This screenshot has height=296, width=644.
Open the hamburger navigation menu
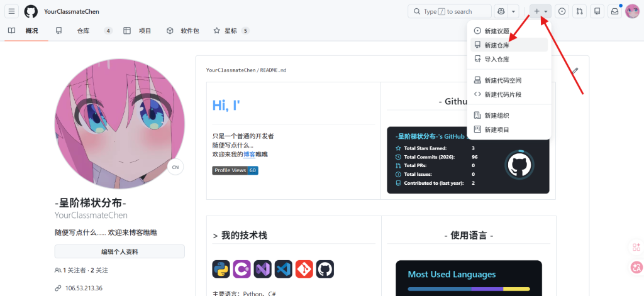[11, 11]
